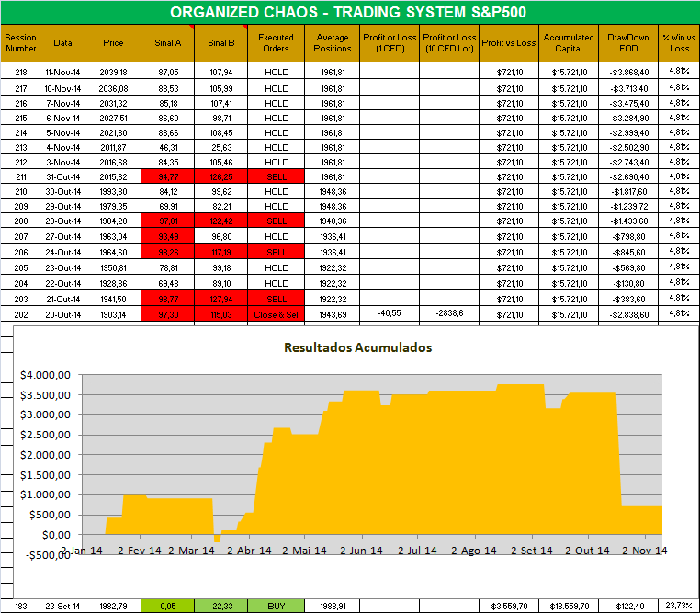Screen dimensions: 700x613
Task: Click green Sinal B value -22,33
Action: pyautogui.click(x=221, y=606)
